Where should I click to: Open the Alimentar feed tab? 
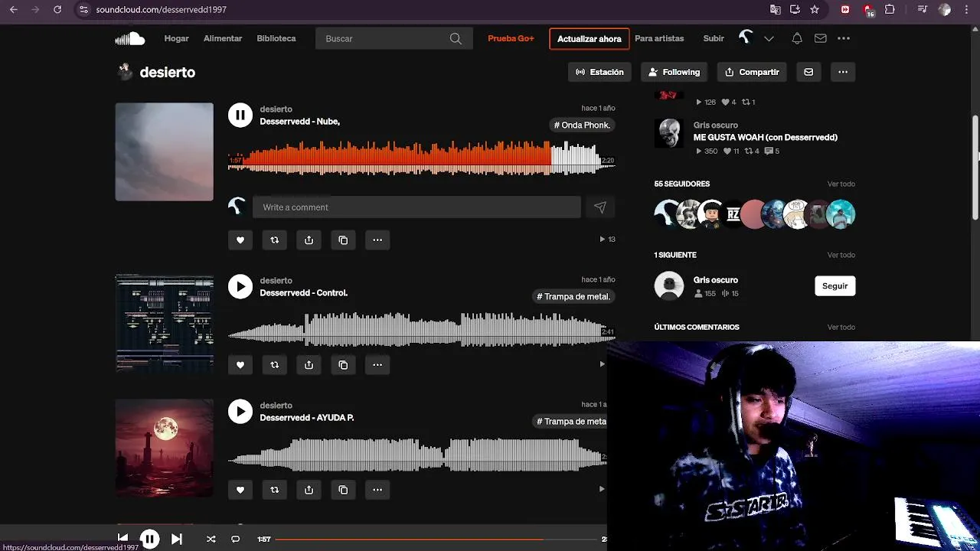pos(223,38)
